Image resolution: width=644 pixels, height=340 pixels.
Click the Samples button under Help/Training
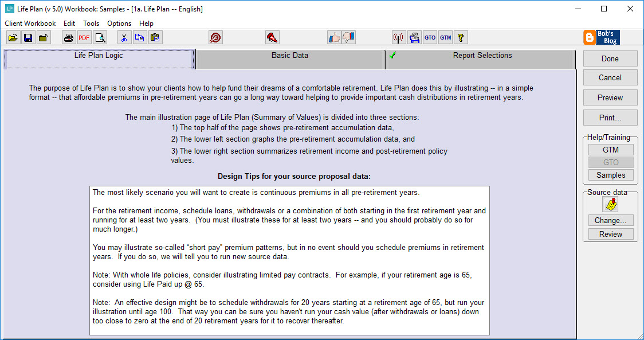point(610,175)
